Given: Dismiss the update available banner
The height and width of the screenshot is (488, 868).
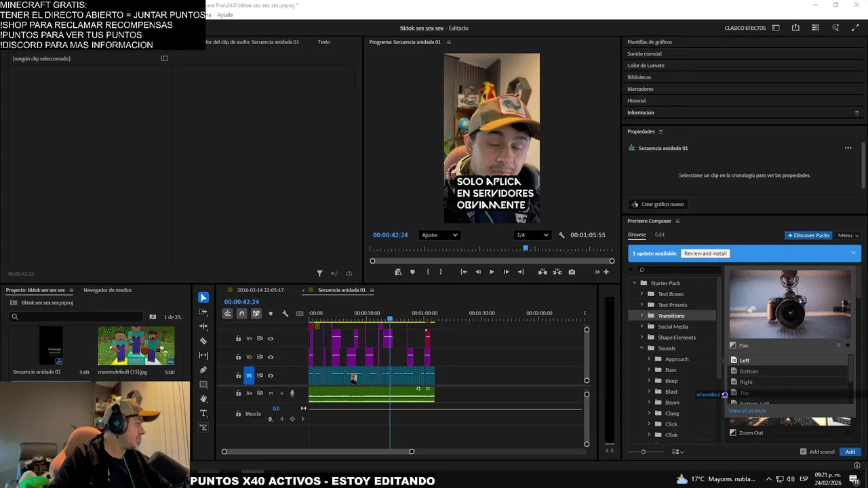Looking at the screenshot, I should (x=853, y=253).
